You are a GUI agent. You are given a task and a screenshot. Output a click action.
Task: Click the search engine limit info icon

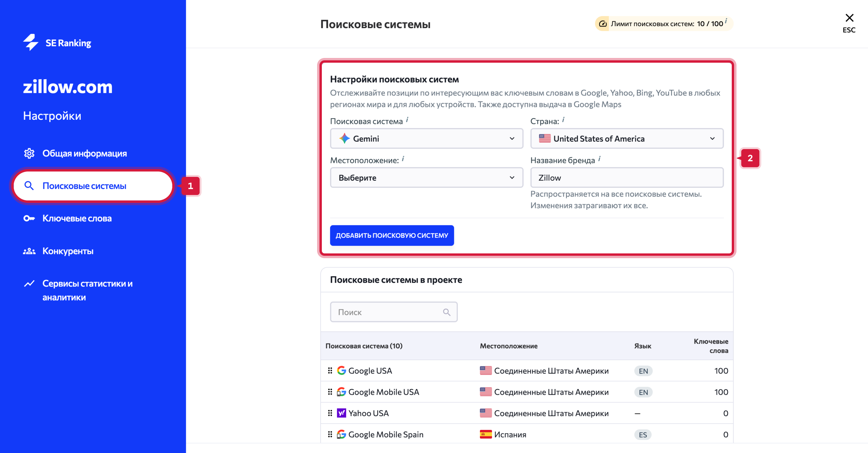click(726, 21)
